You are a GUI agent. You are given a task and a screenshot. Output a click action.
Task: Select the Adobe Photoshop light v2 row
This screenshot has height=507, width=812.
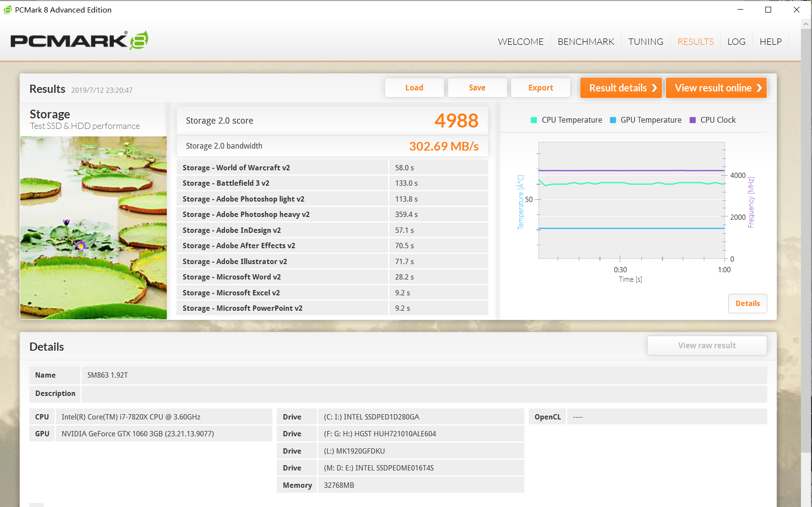332,199
